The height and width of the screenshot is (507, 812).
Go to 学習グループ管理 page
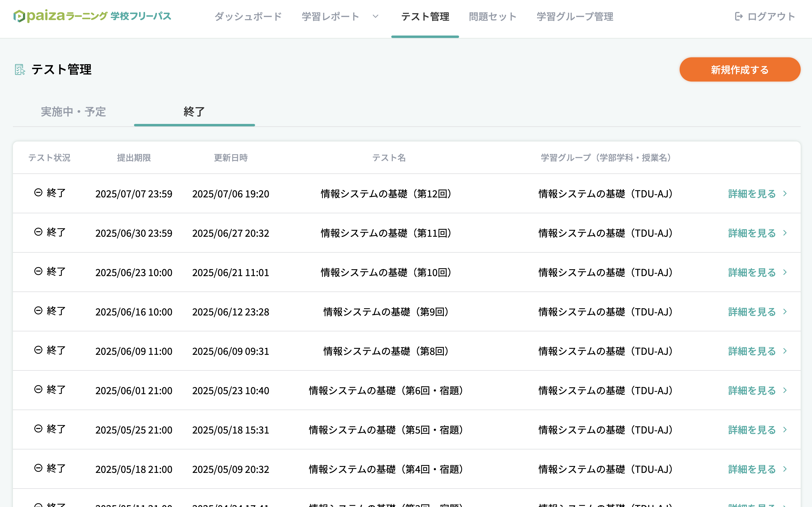[575, 16]
